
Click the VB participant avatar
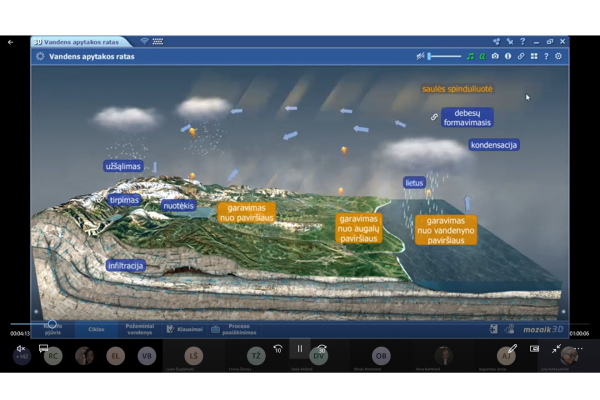tap(147, 356)
